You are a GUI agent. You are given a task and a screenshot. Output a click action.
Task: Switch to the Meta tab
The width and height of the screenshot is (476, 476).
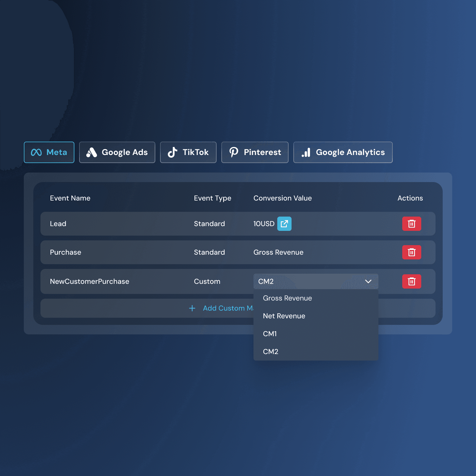[x=49, y=152]
